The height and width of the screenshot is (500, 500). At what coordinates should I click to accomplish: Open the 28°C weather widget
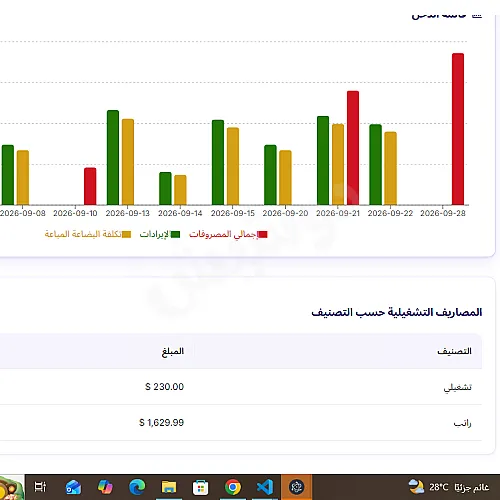tap(449, 487)
